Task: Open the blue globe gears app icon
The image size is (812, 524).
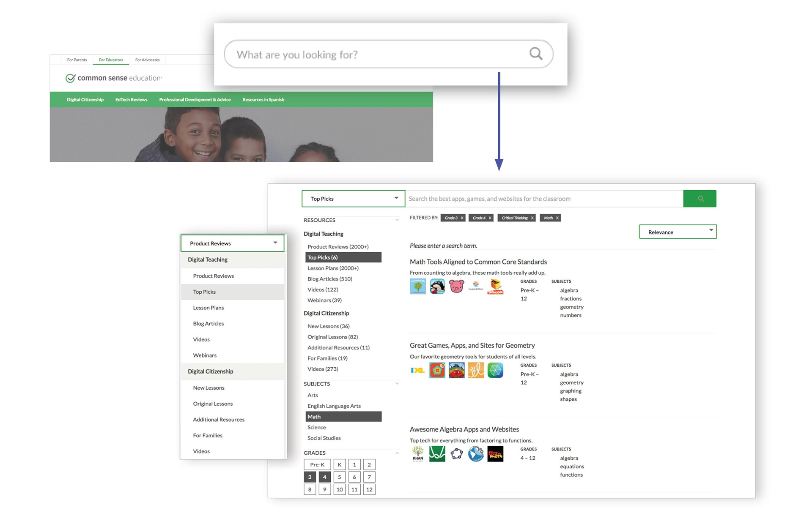Action: point(476,454)
